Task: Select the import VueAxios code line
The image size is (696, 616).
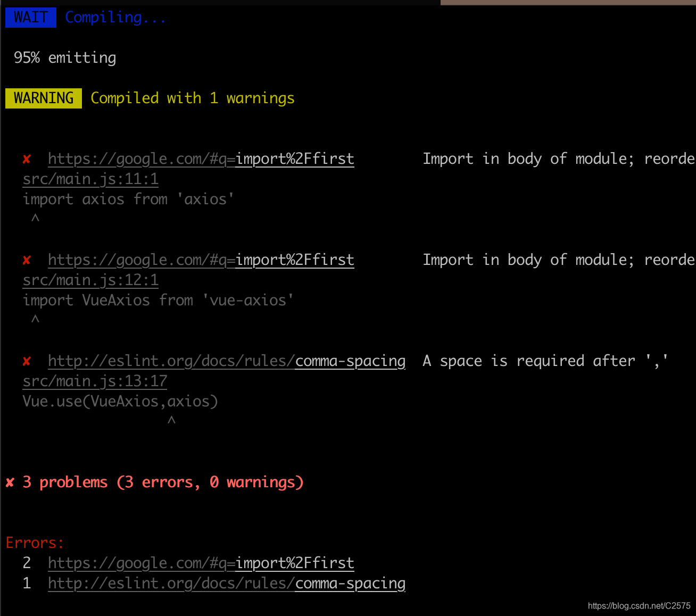Action: [158, 300]
